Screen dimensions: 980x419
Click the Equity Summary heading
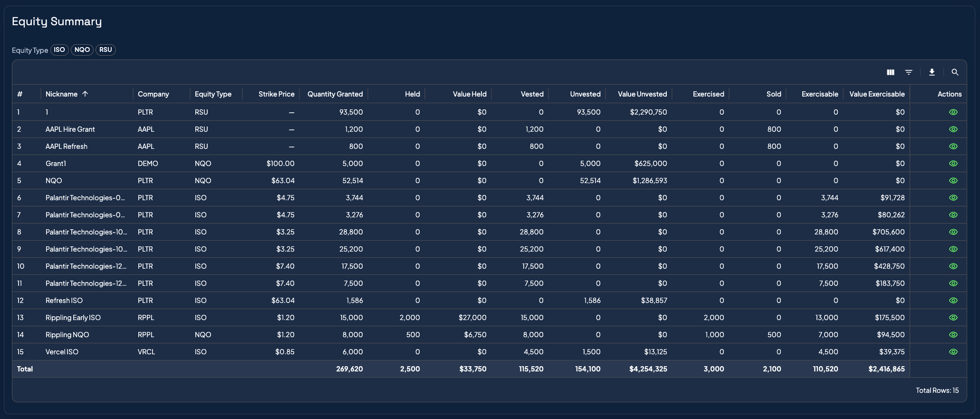[57, 22]
